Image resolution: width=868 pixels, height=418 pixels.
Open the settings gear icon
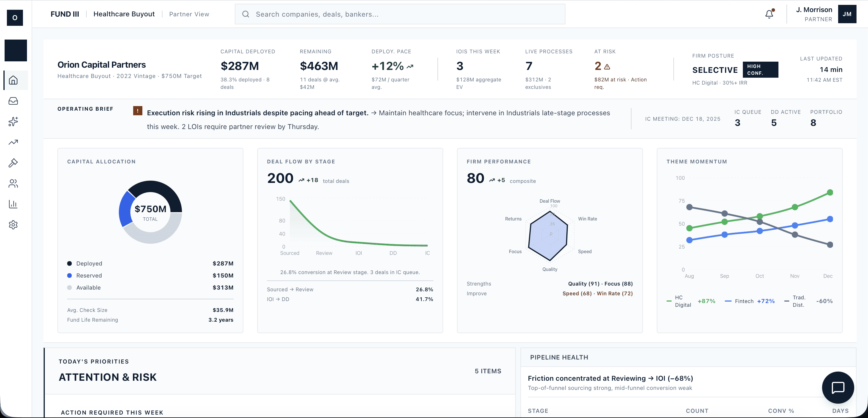click(13, 225)
